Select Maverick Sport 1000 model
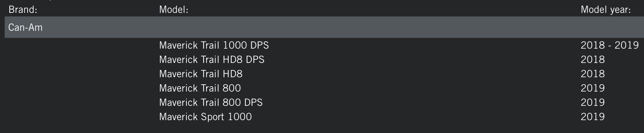 coord(205,117)
